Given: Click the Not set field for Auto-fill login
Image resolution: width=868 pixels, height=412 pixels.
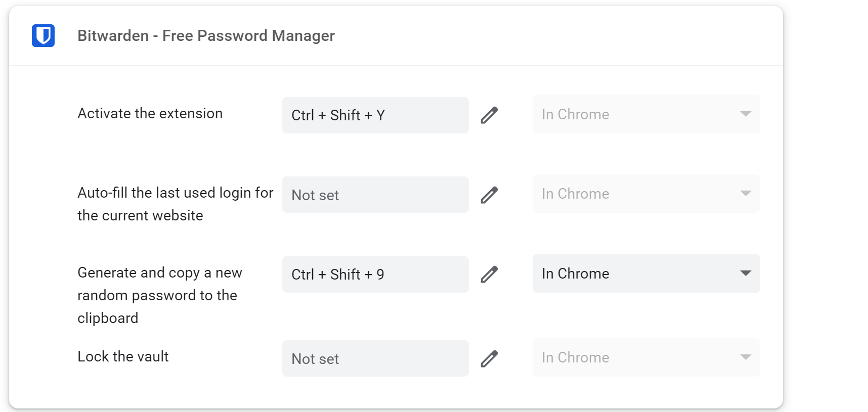Looking at the screenshot, I should pos(375,195).
